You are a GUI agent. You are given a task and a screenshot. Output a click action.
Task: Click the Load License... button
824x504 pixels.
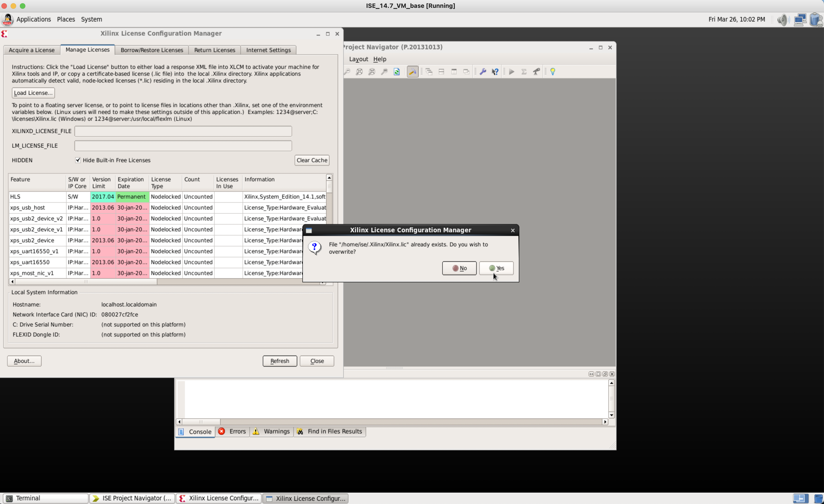[33, 93]
